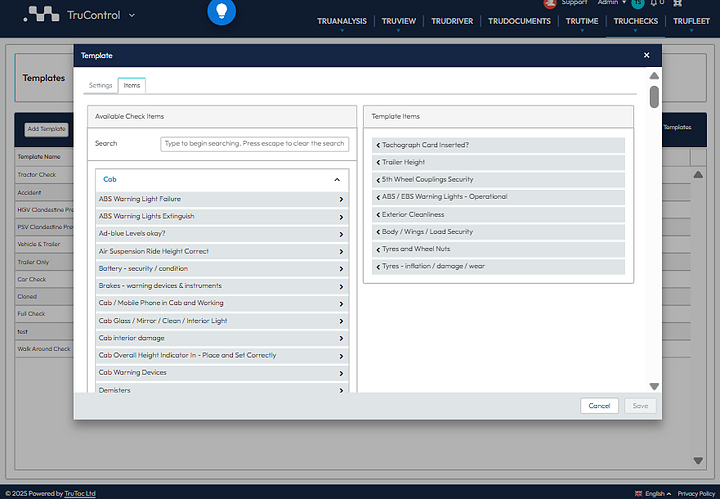This screenshot has width=720, height=499.
Task: Remove 'Trailer Height' with left arrow
Action: 378,163
